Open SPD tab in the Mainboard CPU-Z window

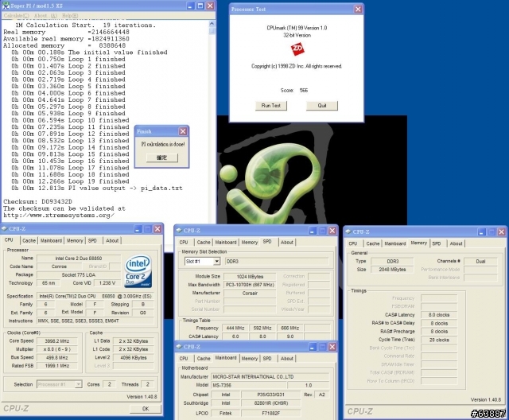(x=267, y=358)
